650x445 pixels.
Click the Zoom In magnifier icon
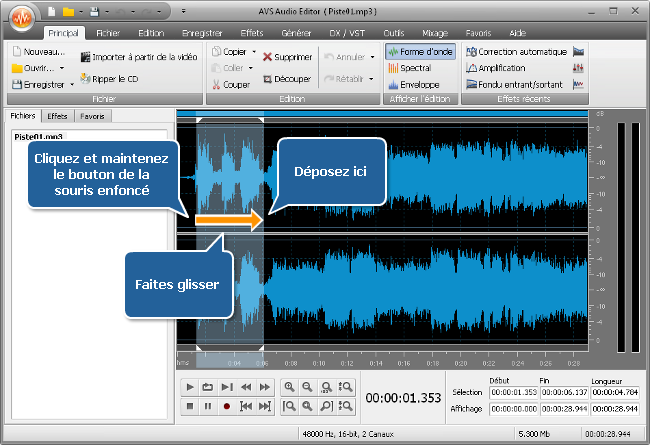[x=290, y=387]
